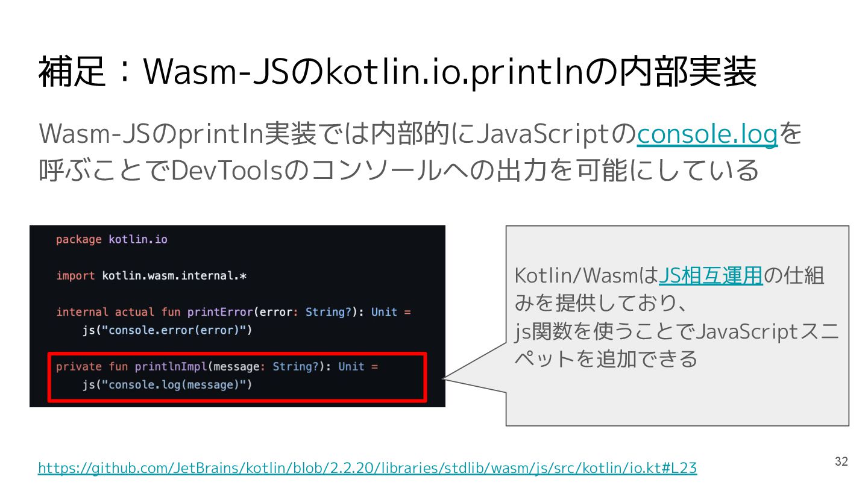The image size is (868, 488).
Task: Open the JS相互運用 link
Action: point(711,276)
